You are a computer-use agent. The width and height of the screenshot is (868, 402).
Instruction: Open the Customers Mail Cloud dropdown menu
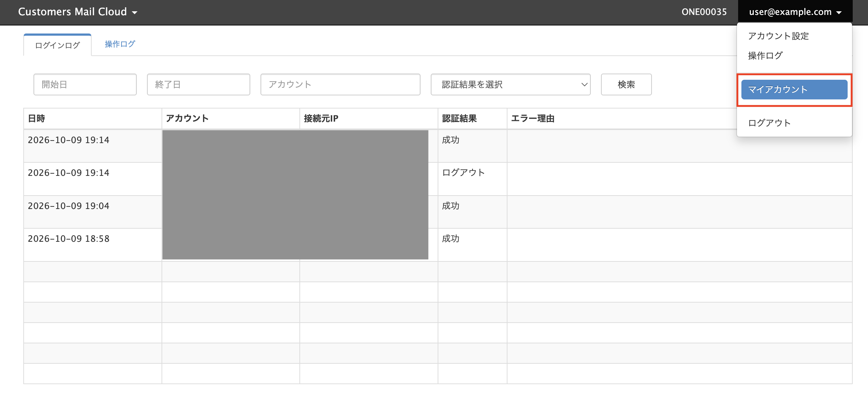pyautogui.click(x=77, y=12)
